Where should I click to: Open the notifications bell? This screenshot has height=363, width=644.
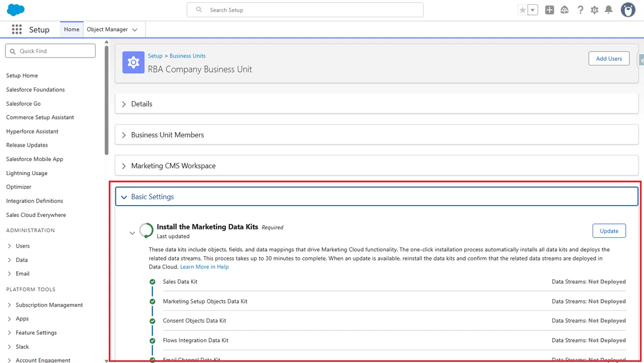point(609,10)
